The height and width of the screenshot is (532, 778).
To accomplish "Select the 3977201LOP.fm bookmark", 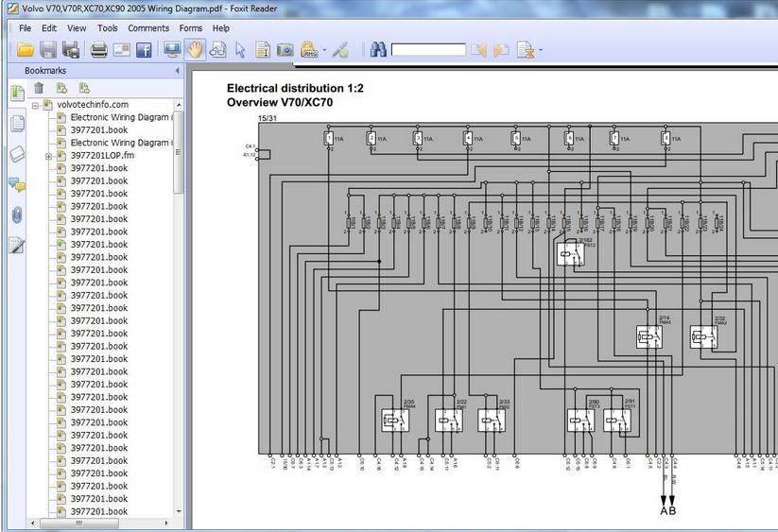I will (102, 155).
